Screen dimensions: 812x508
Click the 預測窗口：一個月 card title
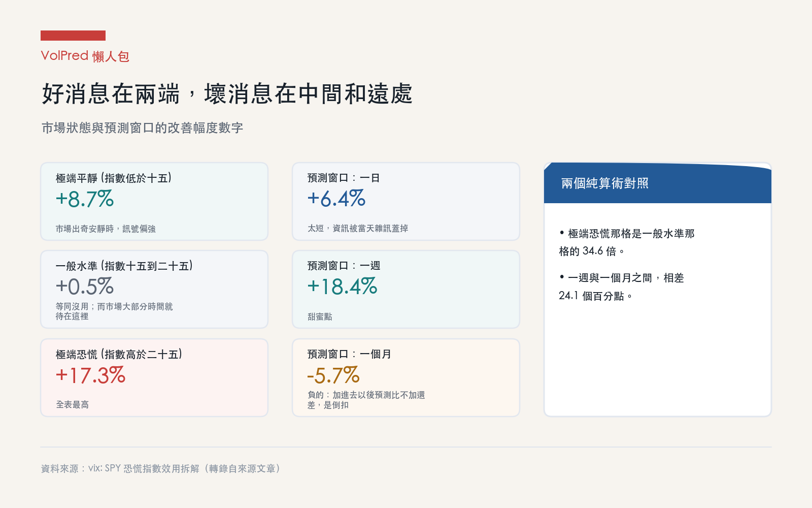(349, 355)
